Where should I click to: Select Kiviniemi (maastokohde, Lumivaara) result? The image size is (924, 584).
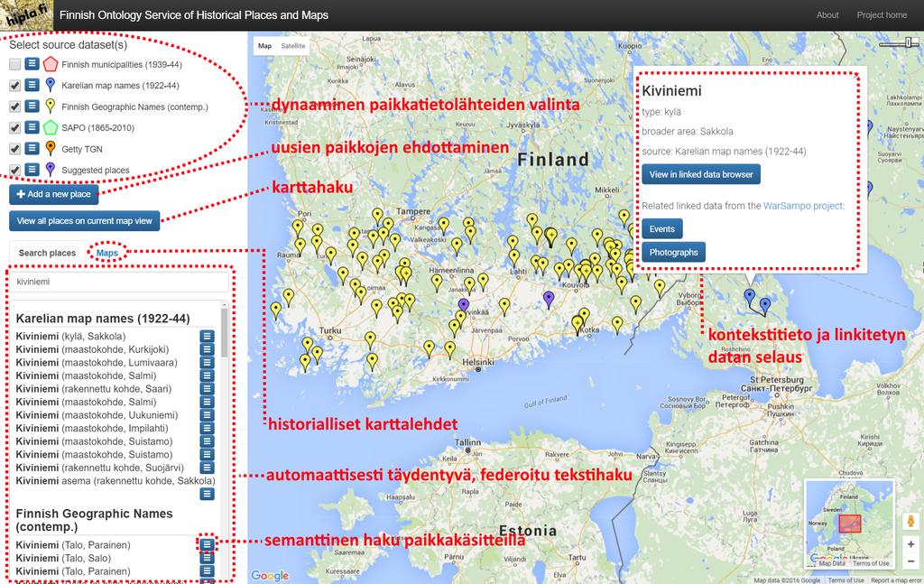(97, 363)
